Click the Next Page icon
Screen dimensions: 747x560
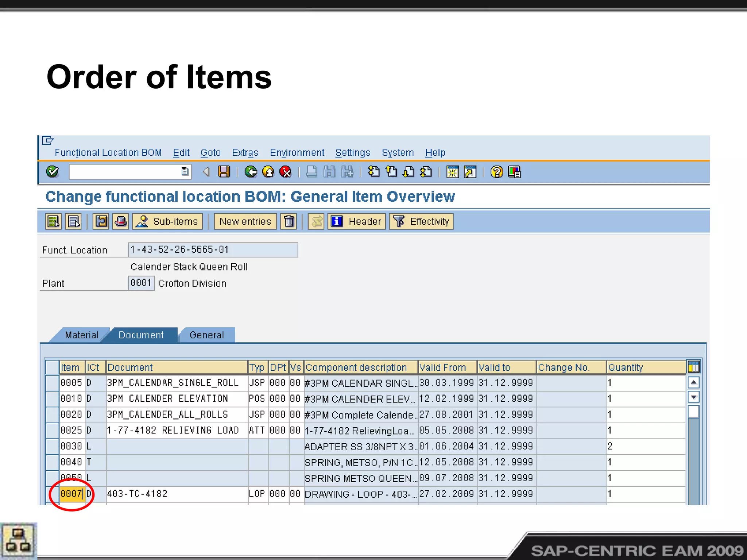(409, 171)
